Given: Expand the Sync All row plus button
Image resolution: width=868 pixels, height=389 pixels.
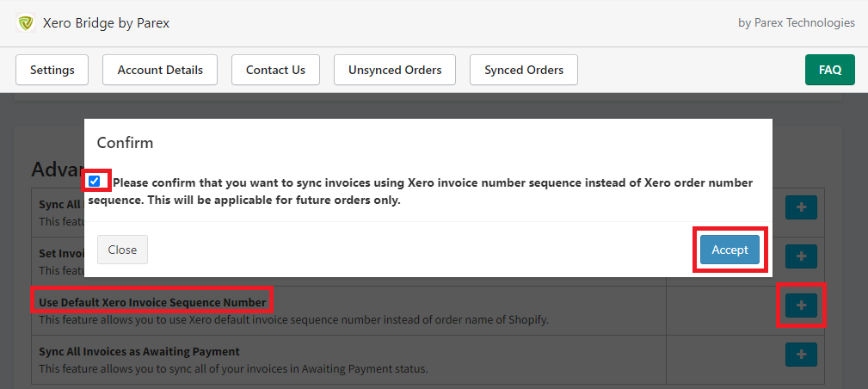Looking at the screenshot, I should (x=801, y=207).
